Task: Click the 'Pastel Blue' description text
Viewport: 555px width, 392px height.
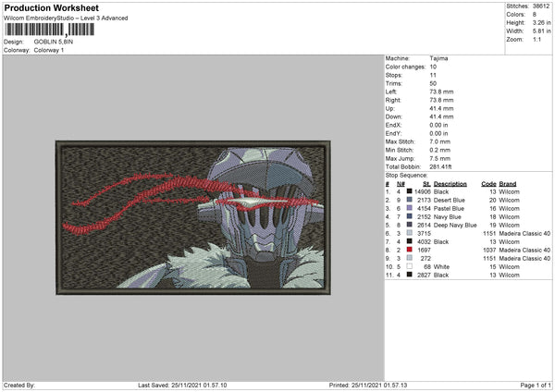Action: pos(449,209)
